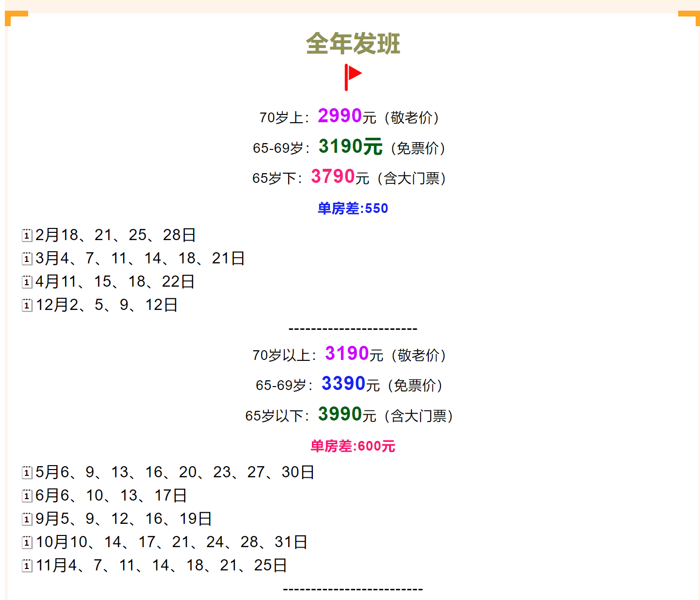
Task: Click the 5月 departure dates line
Action: [x=175, y=472]
